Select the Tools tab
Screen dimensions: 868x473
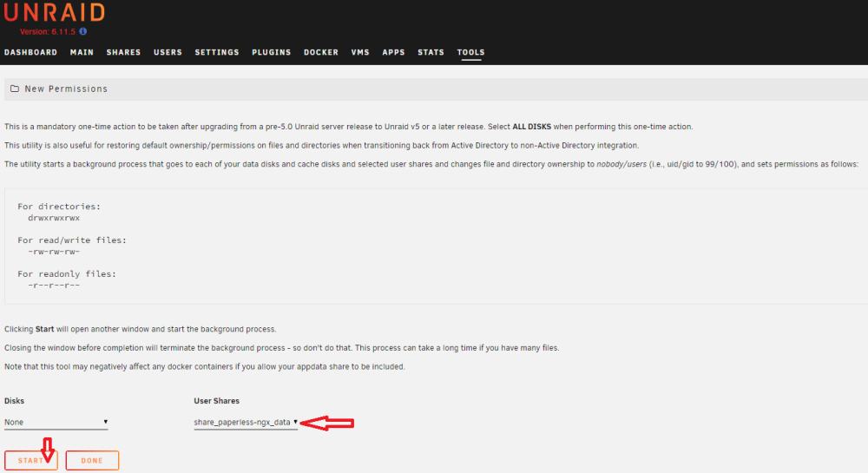(x=471, y=52)
